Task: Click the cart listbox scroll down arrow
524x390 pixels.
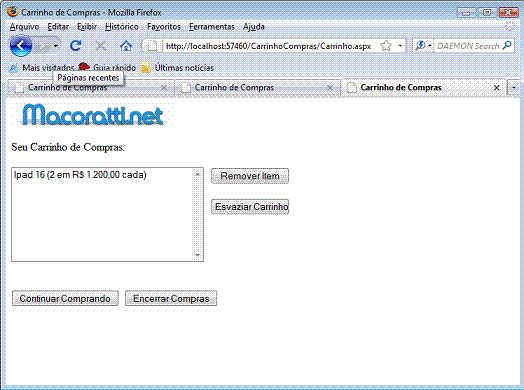Action: [x=198, y=255]
